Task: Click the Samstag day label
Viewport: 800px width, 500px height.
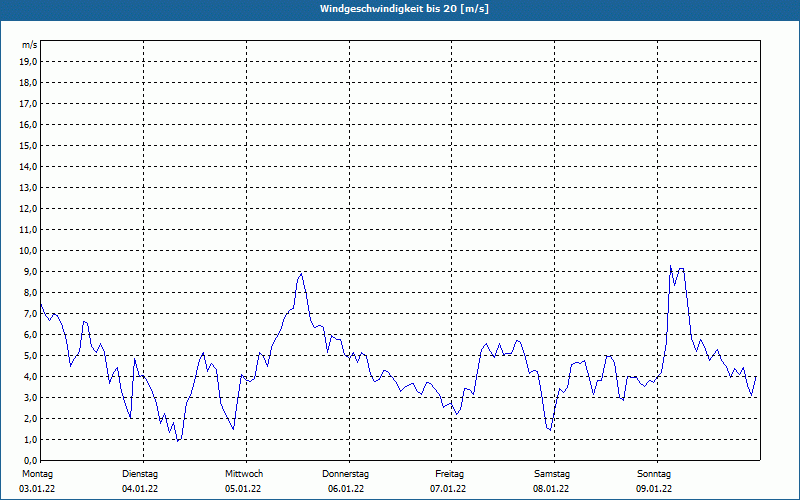Action: pos(552,474)
